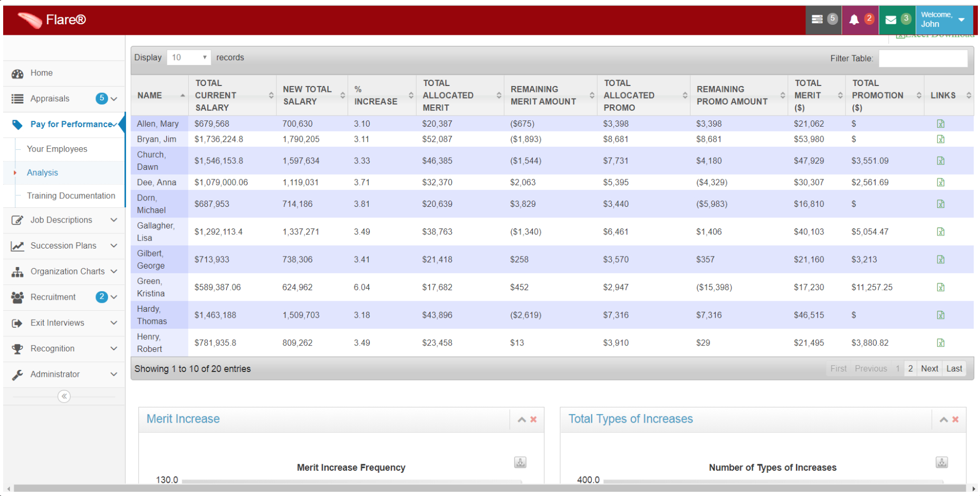Viewport: 980px width, 496px height.
Task: Collapse the Total Types of Increases panel
Action: (944, 419)
